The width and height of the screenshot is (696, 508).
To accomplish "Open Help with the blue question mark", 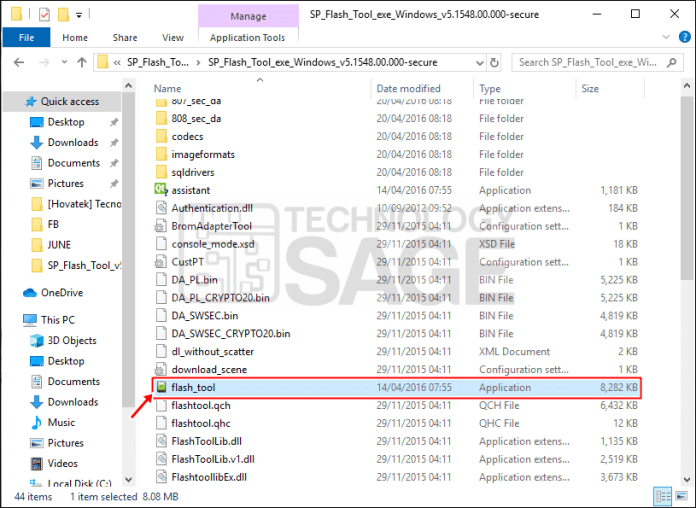I will point(684,37).
